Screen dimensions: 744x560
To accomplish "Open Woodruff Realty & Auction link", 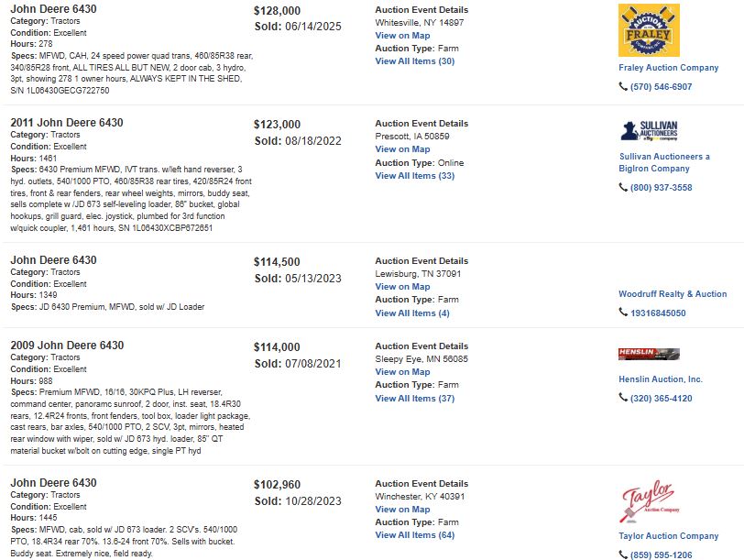I will point(673,294).
